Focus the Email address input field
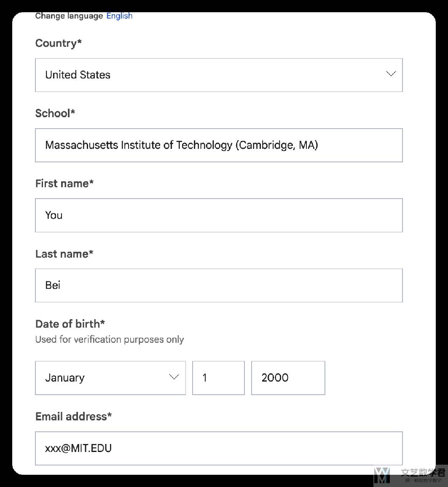Screen dimensions: 448x487 tap(218, 448)
